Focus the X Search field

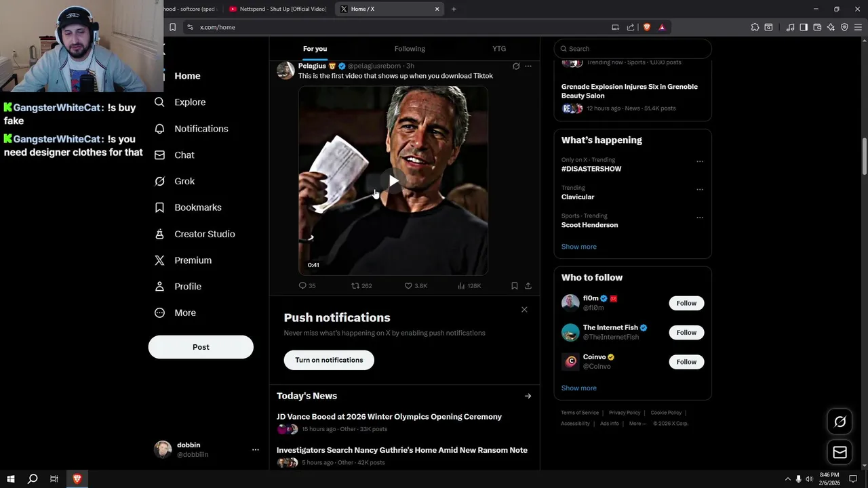coord(633,49)
